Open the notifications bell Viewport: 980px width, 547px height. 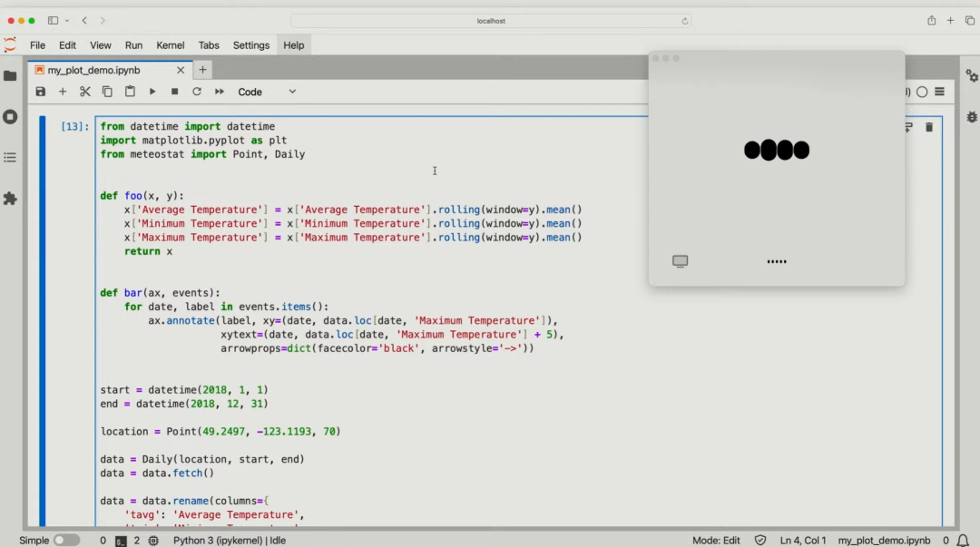pyautogui.click(x=963, y=540)
